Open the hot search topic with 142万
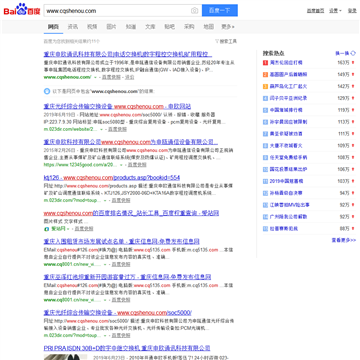Screen dimensions: 360x360 (x=288, y=86)
